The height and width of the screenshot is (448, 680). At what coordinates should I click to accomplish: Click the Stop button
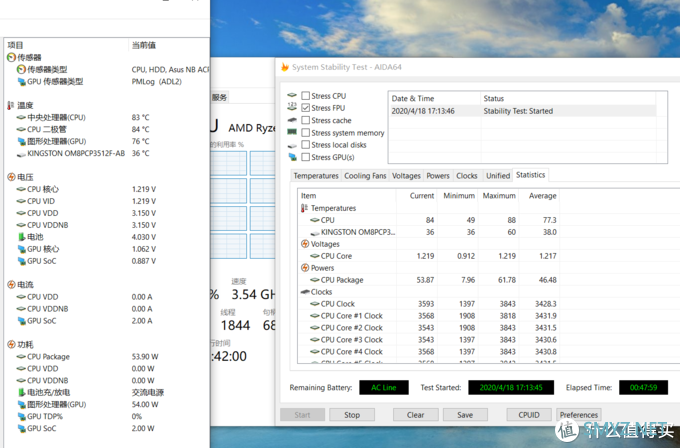[352, 415]
